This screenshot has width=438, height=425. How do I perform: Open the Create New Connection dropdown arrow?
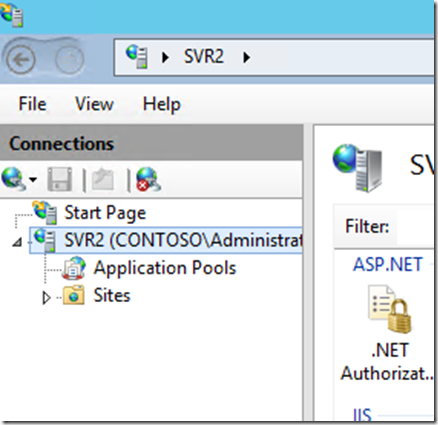pyautogui.click(x=33, y=180)
